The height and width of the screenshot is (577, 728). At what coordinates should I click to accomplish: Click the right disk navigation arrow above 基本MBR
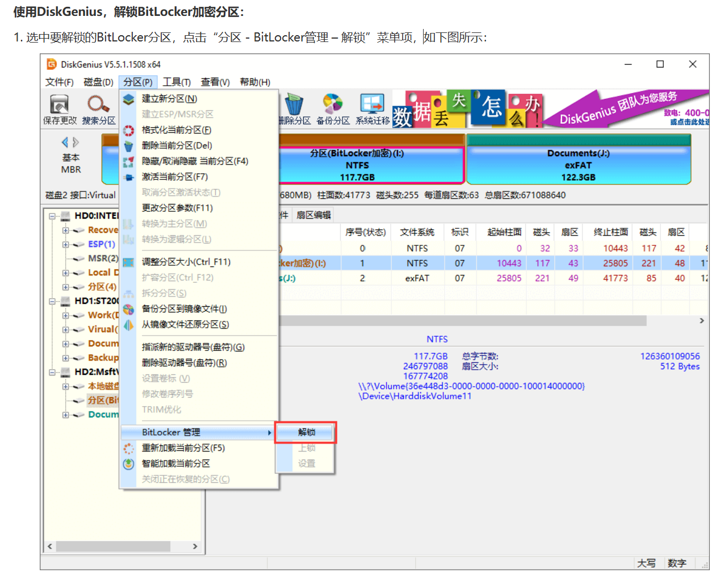(76, 142)
